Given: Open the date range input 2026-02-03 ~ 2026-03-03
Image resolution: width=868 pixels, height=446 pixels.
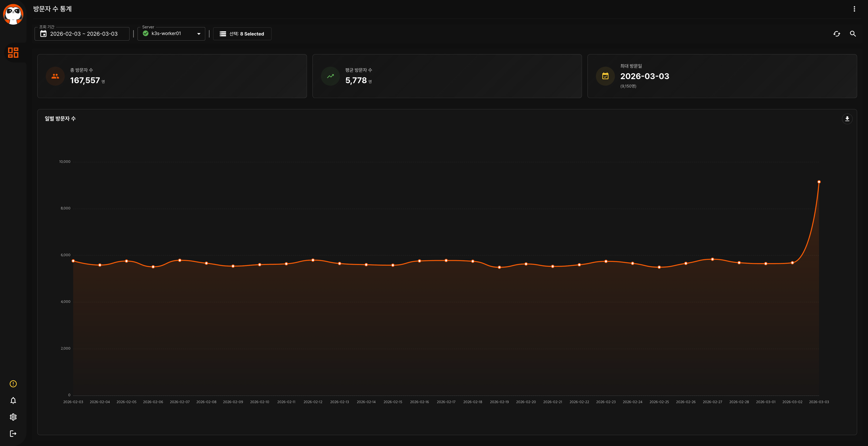Looking at the screenshot, I should [x=84, y=34].
